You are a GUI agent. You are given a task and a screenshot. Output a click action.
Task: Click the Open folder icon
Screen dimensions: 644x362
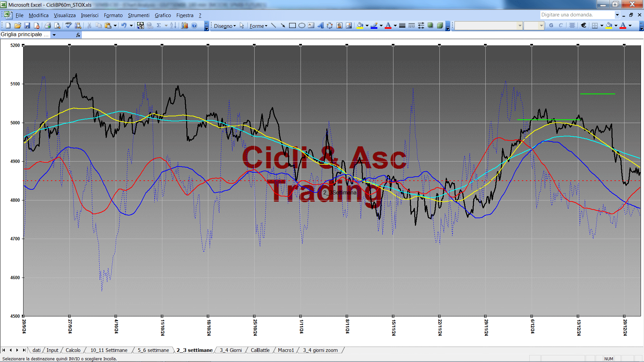[x=18, y=25]
